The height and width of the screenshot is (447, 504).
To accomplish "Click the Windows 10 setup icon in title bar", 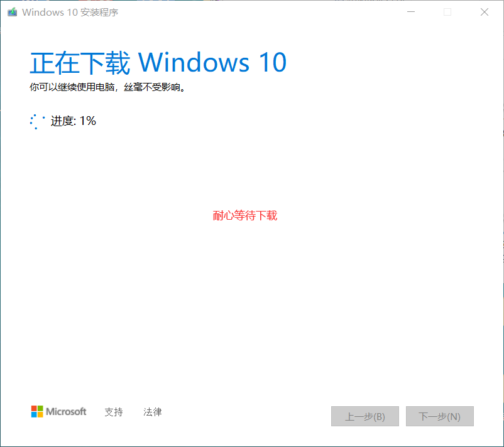I will pos(12,12).
